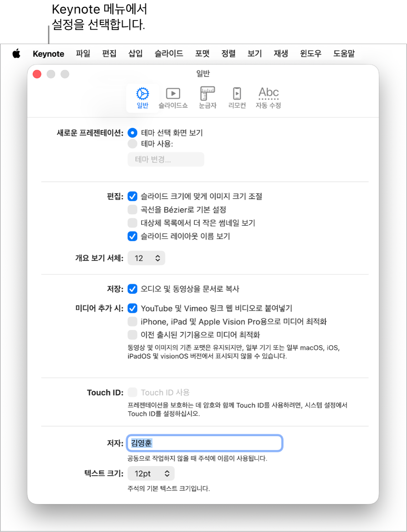Enable 곡선을 Bézier로 기본 설정
The image size is (407, 532).
point(132,210)
